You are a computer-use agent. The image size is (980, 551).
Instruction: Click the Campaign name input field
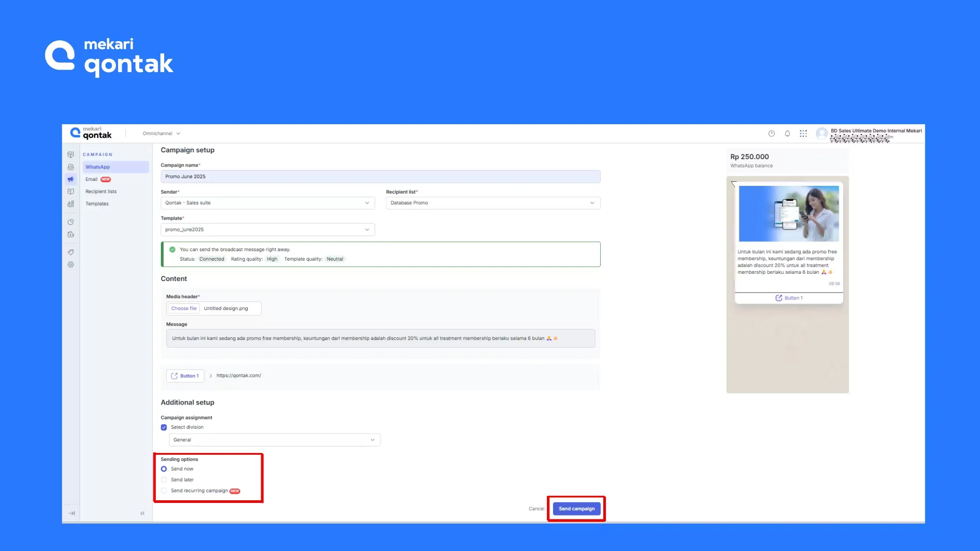tap(380, 177)
